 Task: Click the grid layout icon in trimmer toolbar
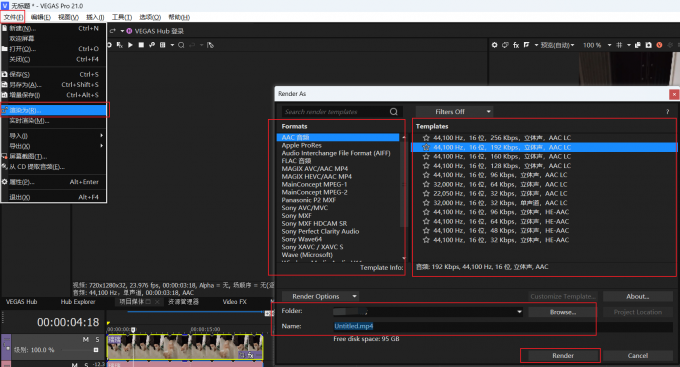163,45
